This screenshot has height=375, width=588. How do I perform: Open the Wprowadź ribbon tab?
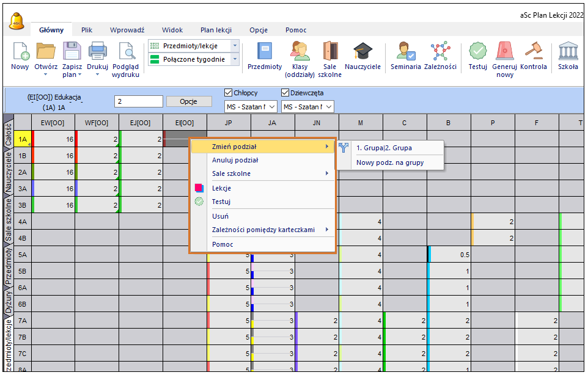click(x=127, y=30)
